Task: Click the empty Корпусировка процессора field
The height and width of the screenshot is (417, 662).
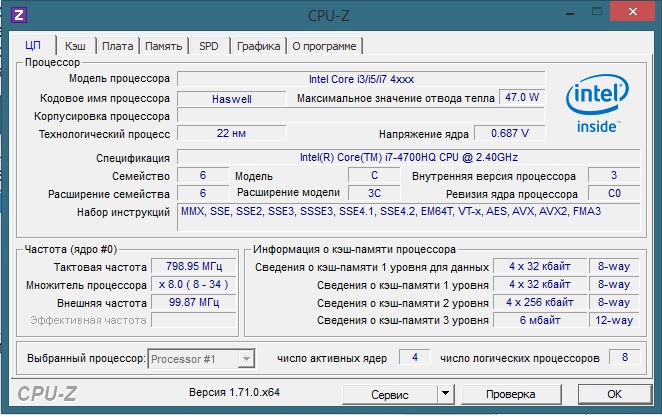Action: click(361, 116)
